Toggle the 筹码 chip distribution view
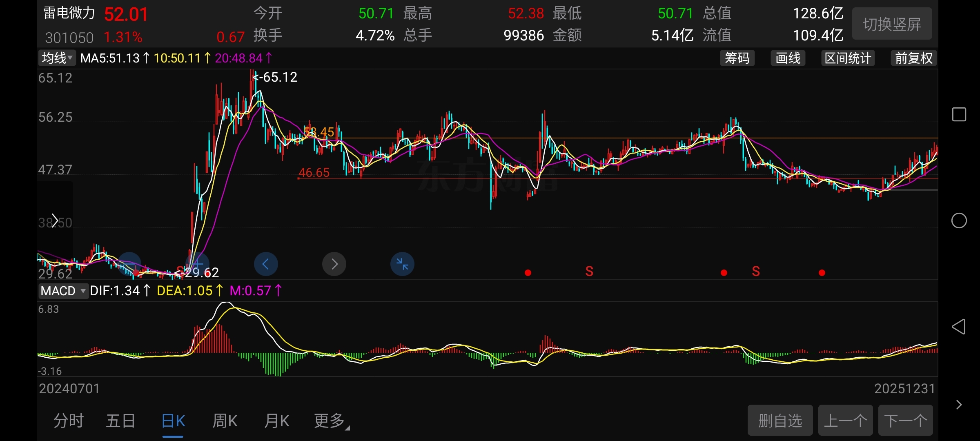 (x=737, y=58)
